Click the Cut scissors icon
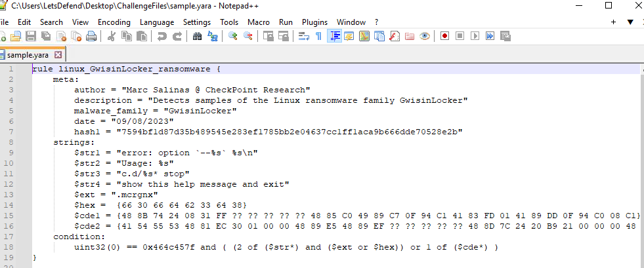 (x=112, y=37)
